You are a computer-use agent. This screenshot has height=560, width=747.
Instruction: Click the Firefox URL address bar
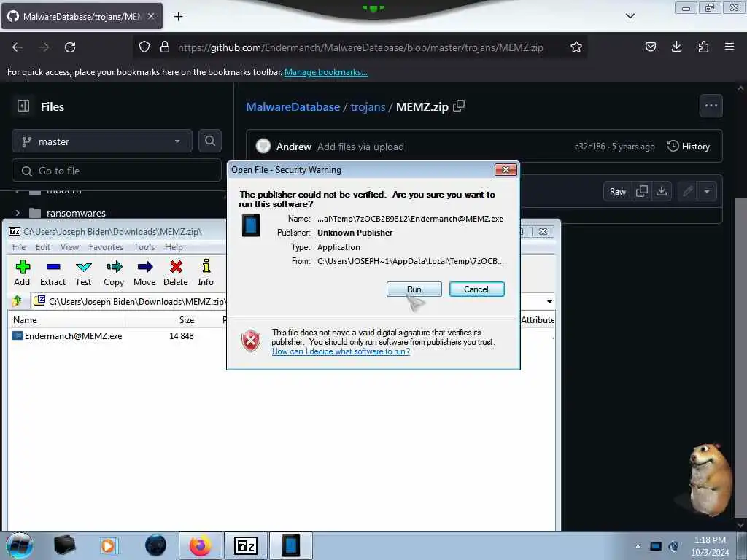360,47
